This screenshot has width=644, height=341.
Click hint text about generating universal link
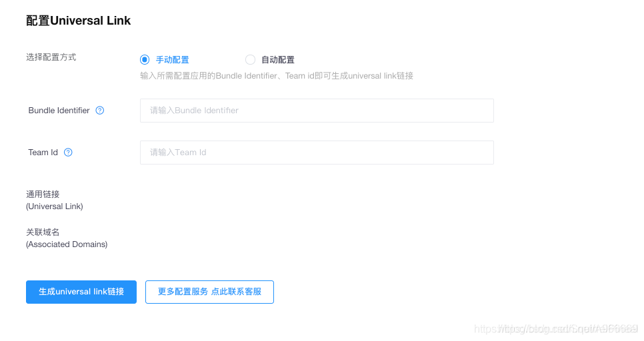coord(277,76)
